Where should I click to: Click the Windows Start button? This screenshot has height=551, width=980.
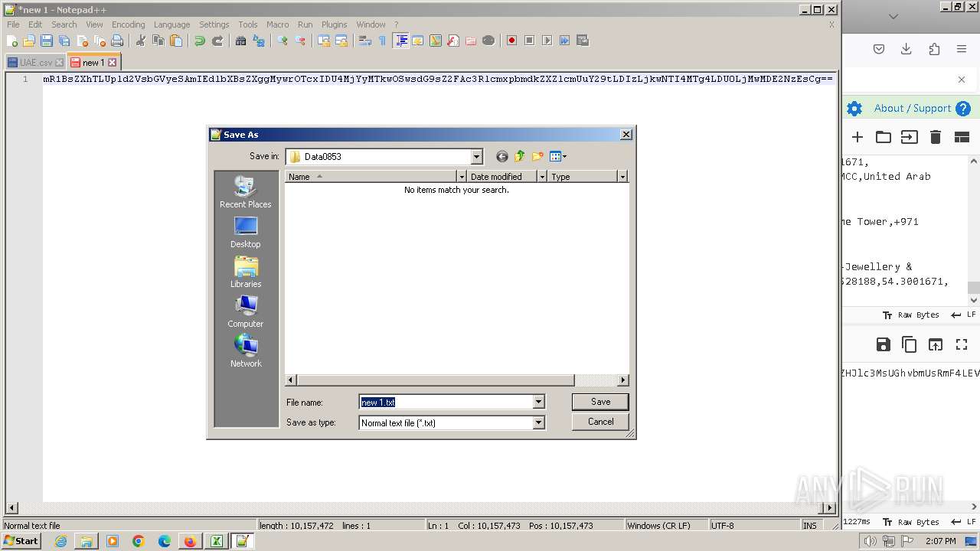[x=21, y=541]
